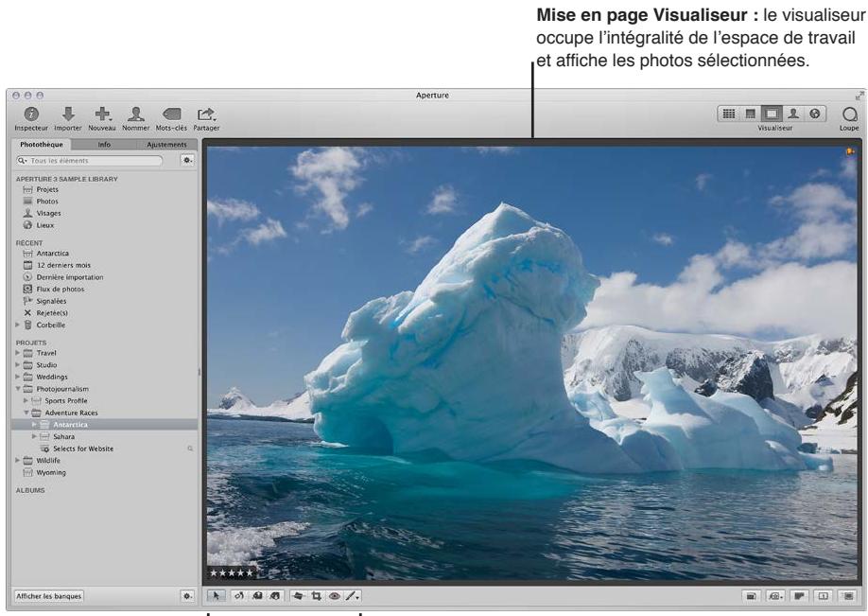Click the flag badge on the photo
868x616 pixels.
tap(850, 151)
